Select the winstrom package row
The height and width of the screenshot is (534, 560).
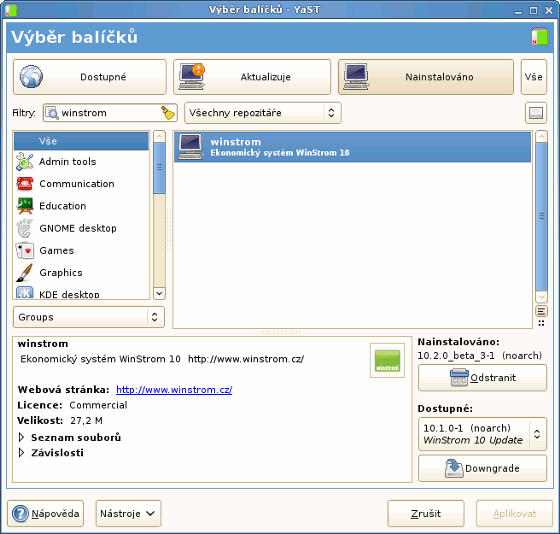pos(352,147)
